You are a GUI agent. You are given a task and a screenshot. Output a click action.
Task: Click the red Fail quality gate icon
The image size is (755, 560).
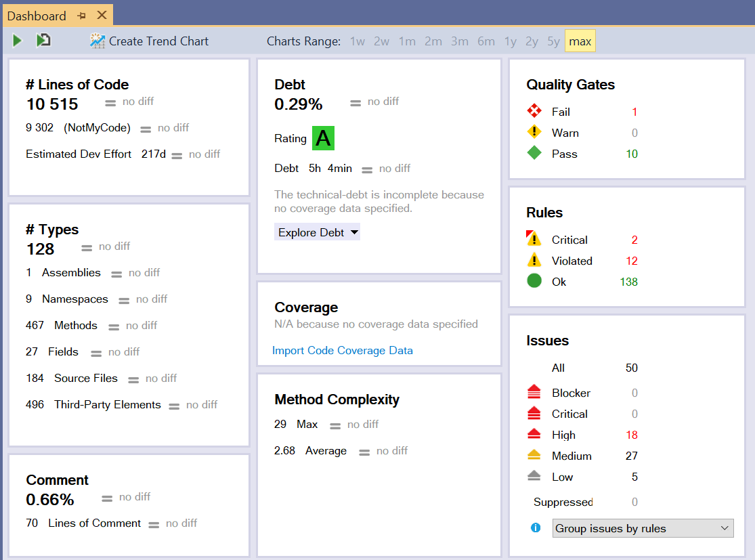(x=534, y=111)
